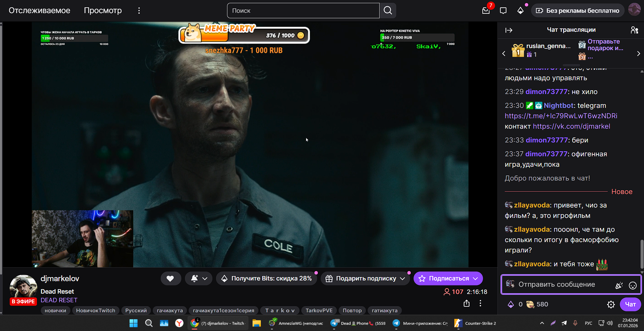Open the vk.com/djmarkel link in chat
Image resolution: width=644 pixels, height=331 pixels.
pos(571,126)
